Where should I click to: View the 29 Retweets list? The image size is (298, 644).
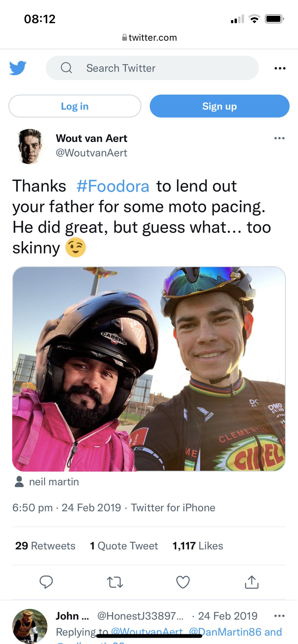pos(45,546)
